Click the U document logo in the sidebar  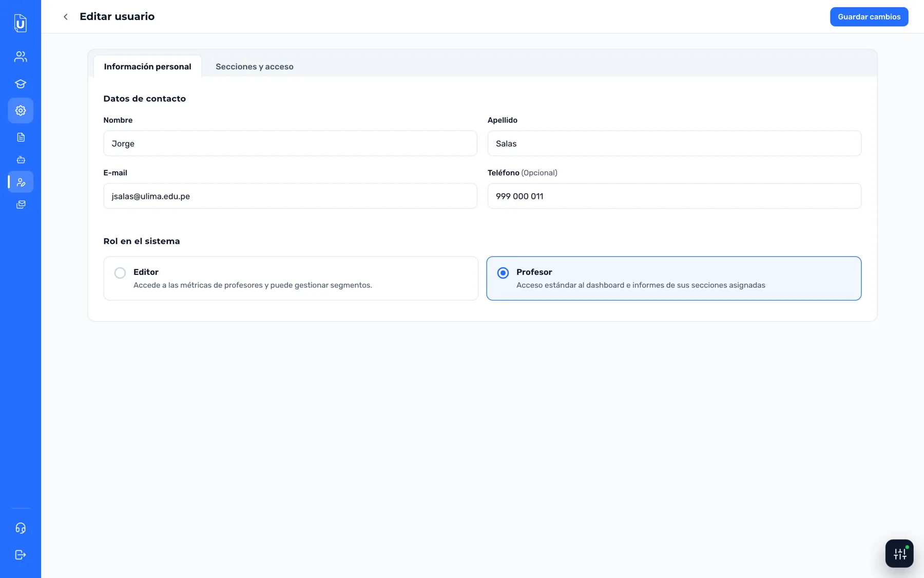21,23
